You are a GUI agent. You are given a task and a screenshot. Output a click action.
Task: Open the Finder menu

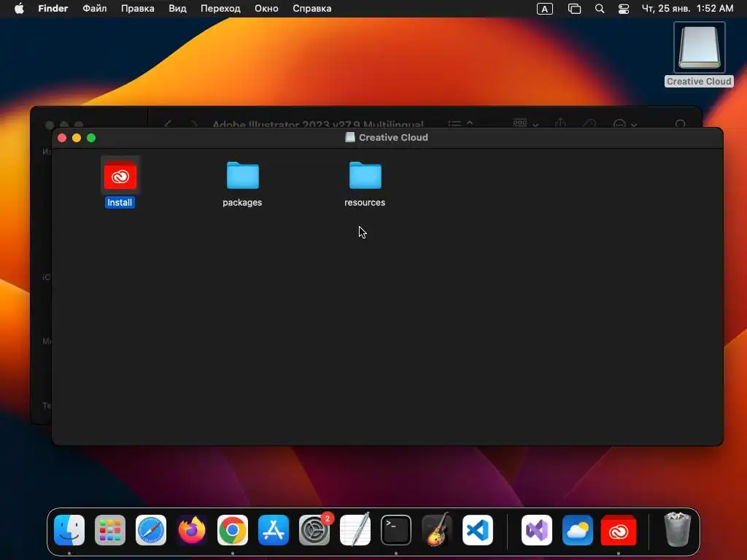click(x=53, y=9)
